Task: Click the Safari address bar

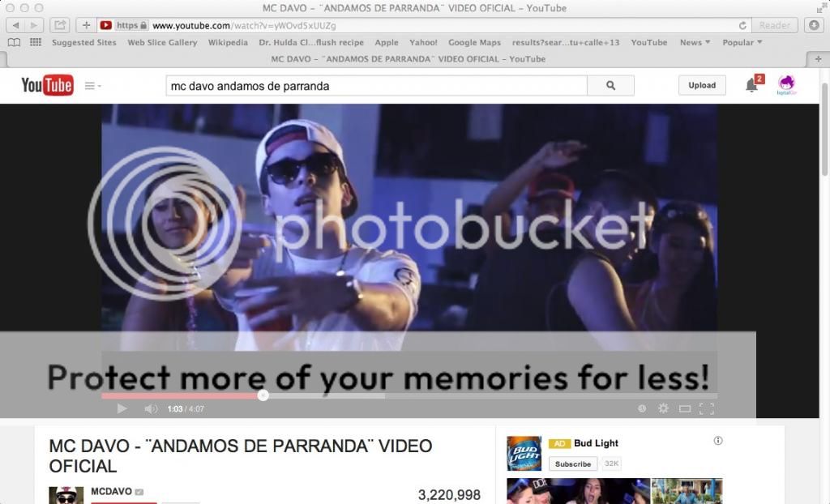Action: (423, 25)
